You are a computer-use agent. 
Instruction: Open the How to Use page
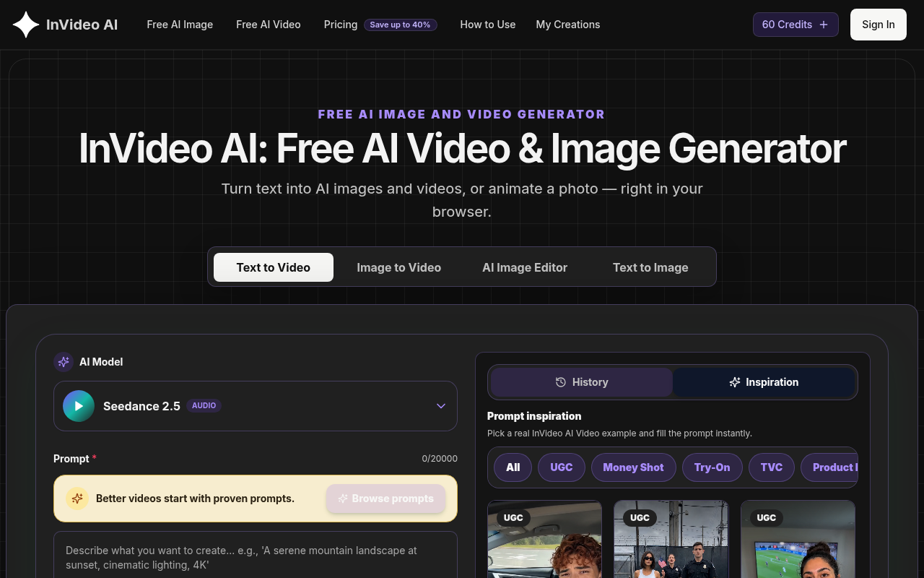point(488,25)
